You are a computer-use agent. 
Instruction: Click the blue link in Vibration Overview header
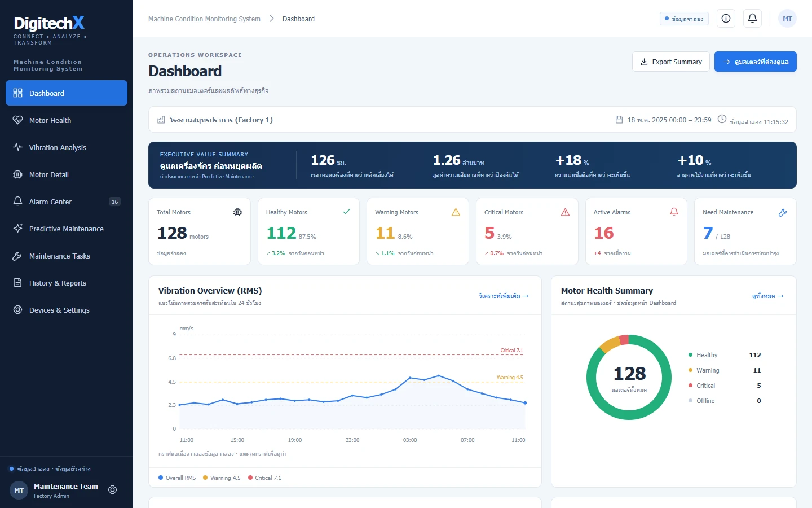pyautogui.click(x=504, y=296)
